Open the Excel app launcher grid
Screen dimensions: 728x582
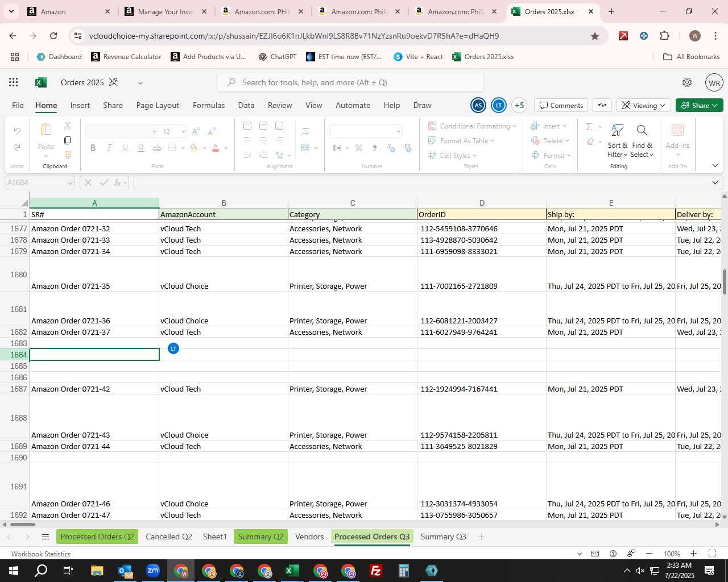pos(14,82)
